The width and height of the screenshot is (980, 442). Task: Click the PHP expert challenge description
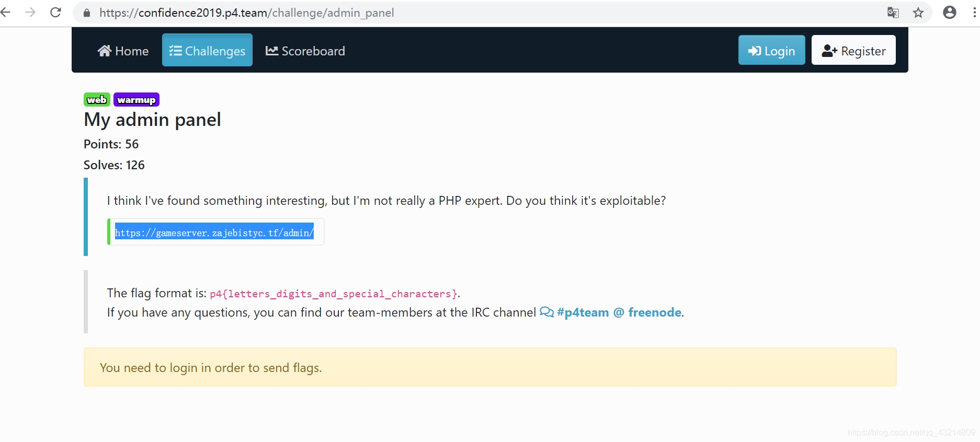(386, 201)
